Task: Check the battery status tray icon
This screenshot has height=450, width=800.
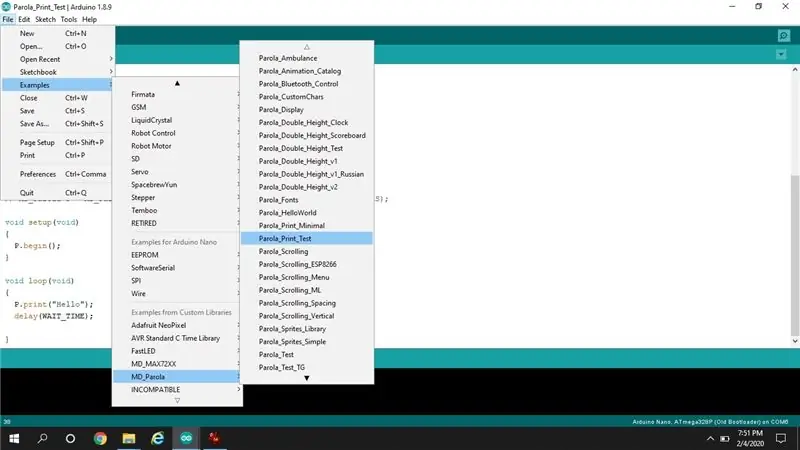Action: point(724,438)
